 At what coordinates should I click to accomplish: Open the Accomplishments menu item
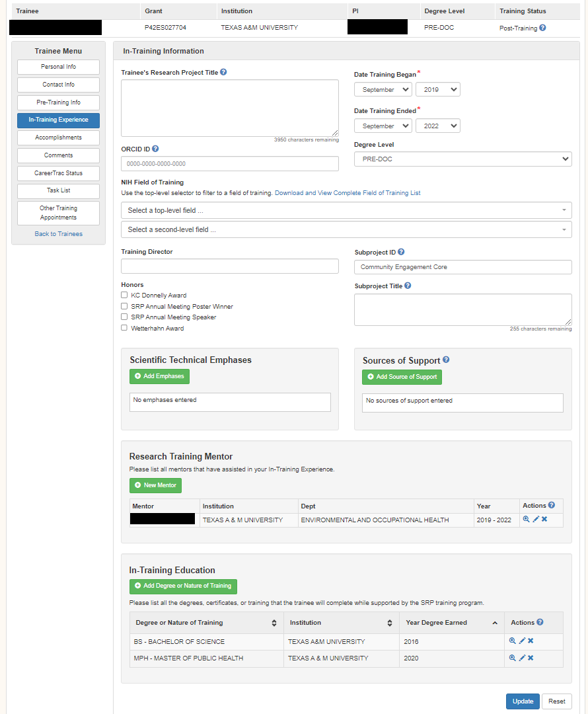click(58, 138)
